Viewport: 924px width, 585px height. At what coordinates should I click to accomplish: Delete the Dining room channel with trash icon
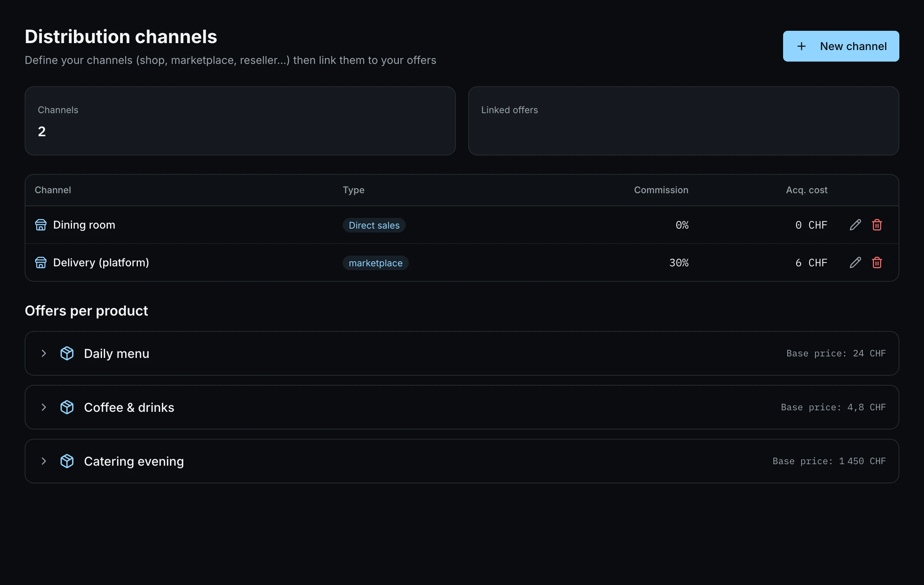click(x=877, y=225)
